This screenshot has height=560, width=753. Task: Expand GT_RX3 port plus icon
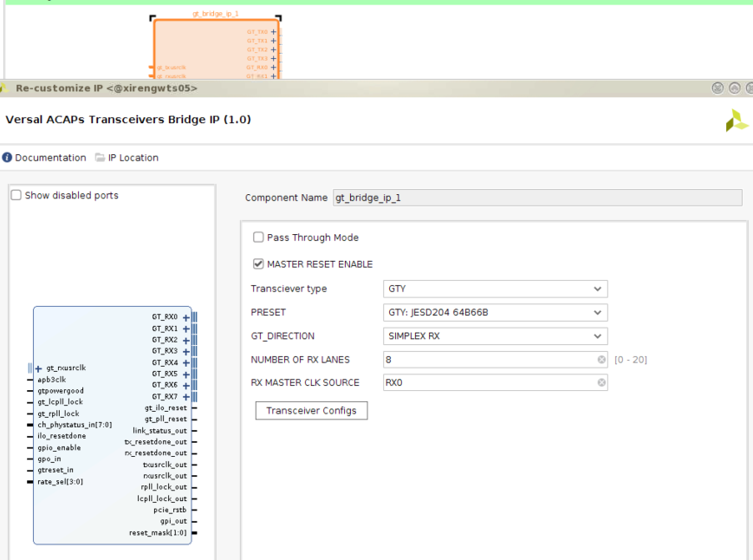click(x=185, y=351)
